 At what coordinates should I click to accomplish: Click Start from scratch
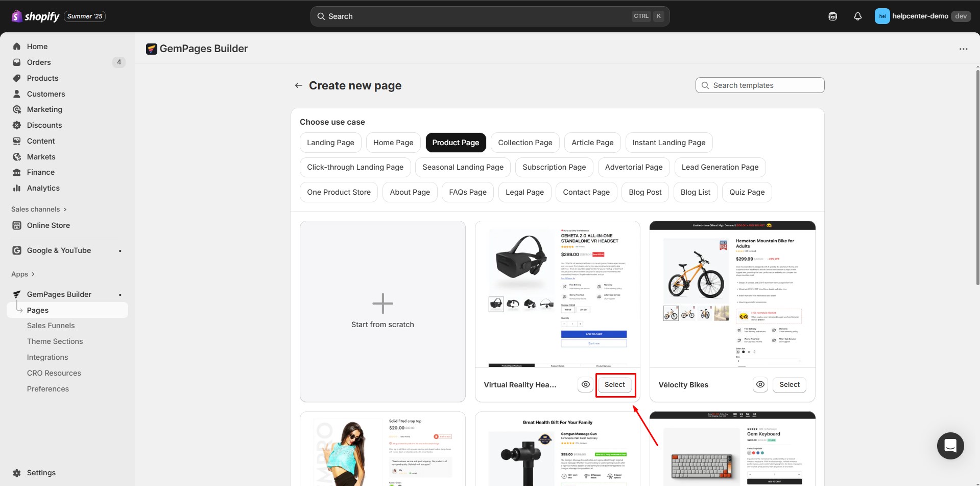coord(383,311)
